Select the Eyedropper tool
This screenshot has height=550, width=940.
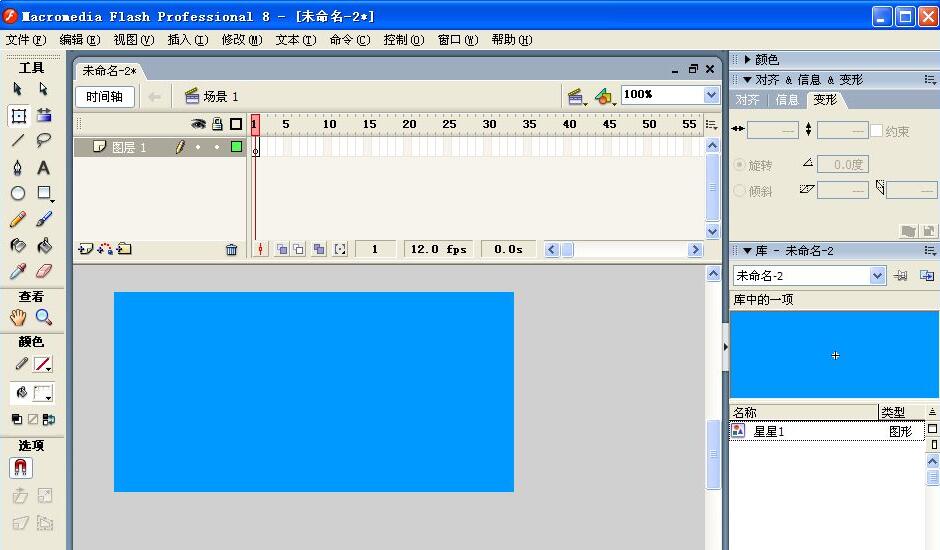click(x=18, y=271)
